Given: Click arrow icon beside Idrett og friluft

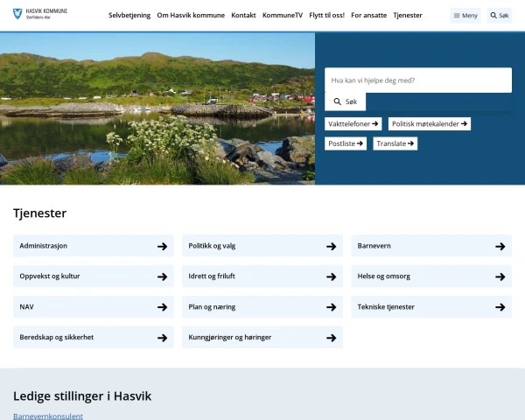Looking at the screenshot, I should click(x=331, y=276).
